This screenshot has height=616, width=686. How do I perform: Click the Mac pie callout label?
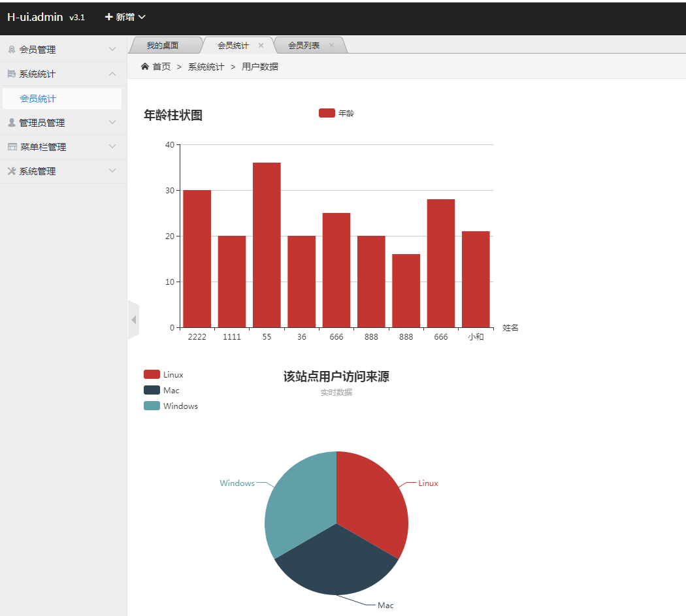coord(385,605)
